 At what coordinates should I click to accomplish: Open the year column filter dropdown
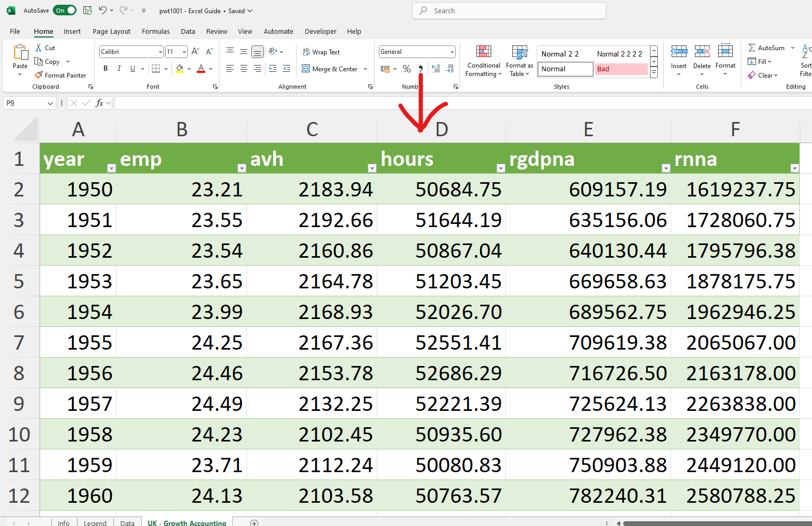point(111,168)
